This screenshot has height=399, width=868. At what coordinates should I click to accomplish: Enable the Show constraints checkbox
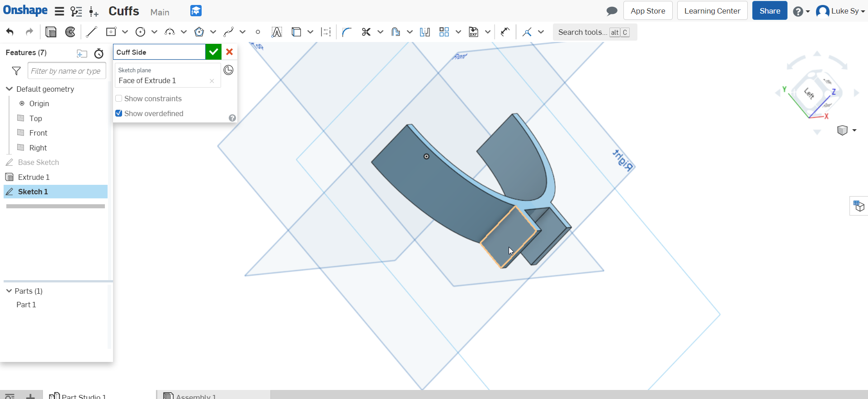point(119,99)
